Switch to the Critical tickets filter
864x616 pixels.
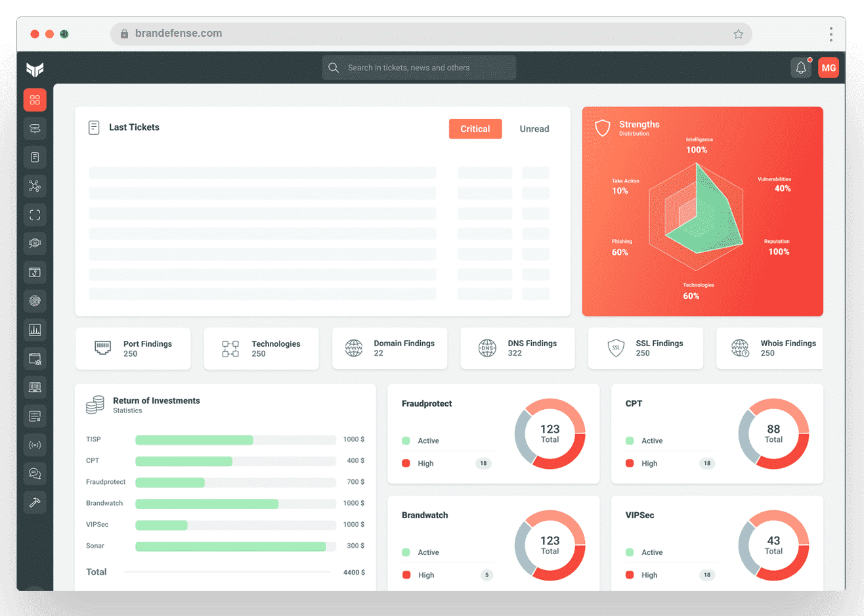tap(475, 129)
